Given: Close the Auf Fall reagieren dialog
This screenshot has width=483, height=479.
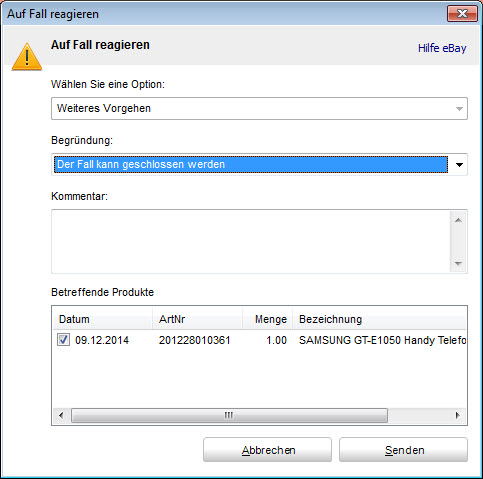Looking at the screenshot, I should (462, 14).
